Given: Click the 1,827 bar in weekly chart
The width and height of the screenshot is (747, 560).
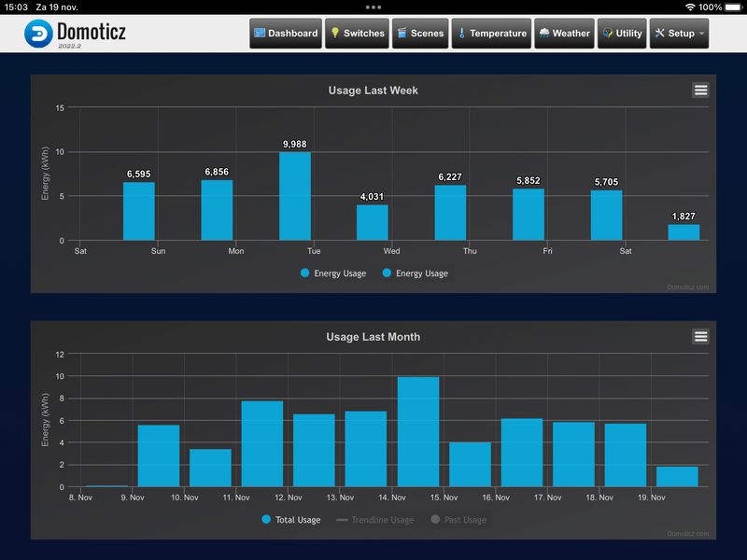Looking at the screenshot, I should coord(684,232).
